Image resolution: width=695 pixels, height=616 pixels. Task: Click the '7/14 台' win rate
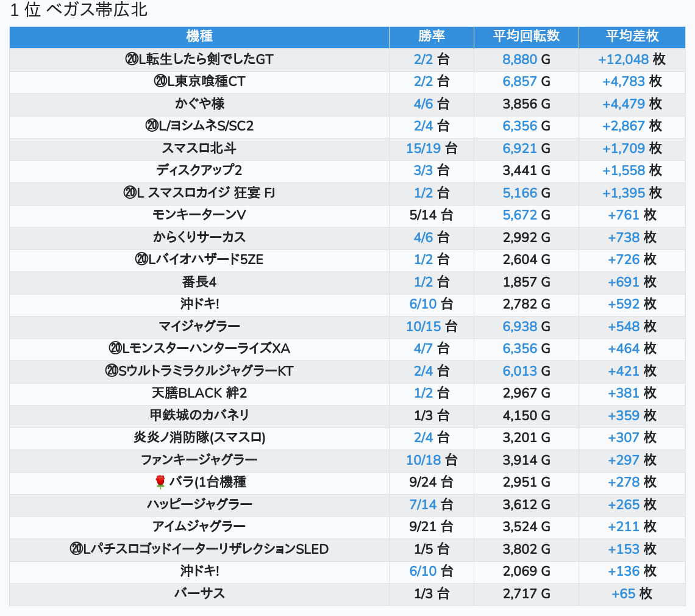point(431,504)
